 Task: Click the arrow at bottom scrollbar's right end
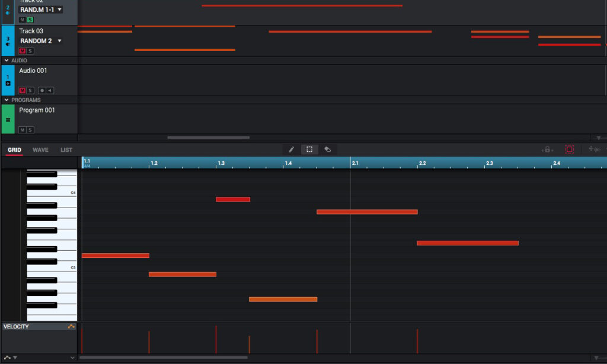tap(596, 358)
